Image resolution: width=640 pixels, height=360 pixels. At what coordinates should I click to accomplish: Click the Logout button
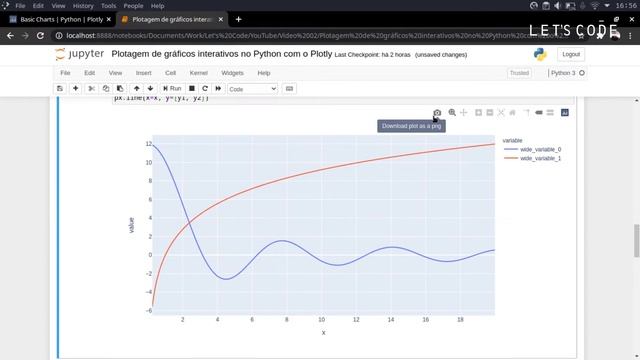pos(571,54)
